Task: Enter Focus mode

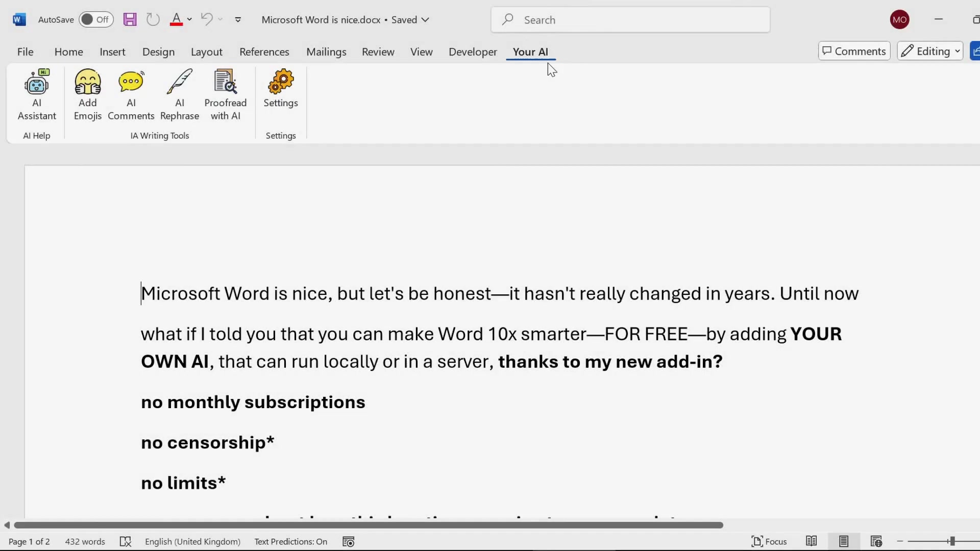Action: pos(769,541)
